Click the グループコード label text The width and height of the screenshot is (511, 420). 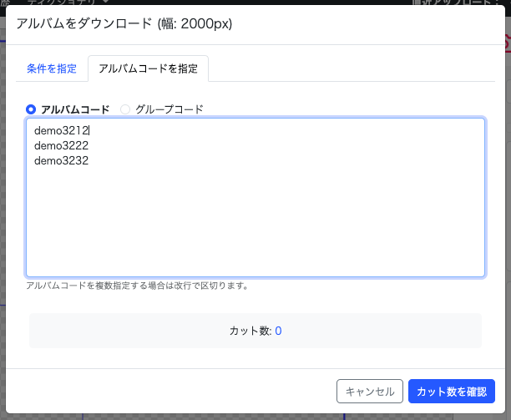[x=169, y=109]
